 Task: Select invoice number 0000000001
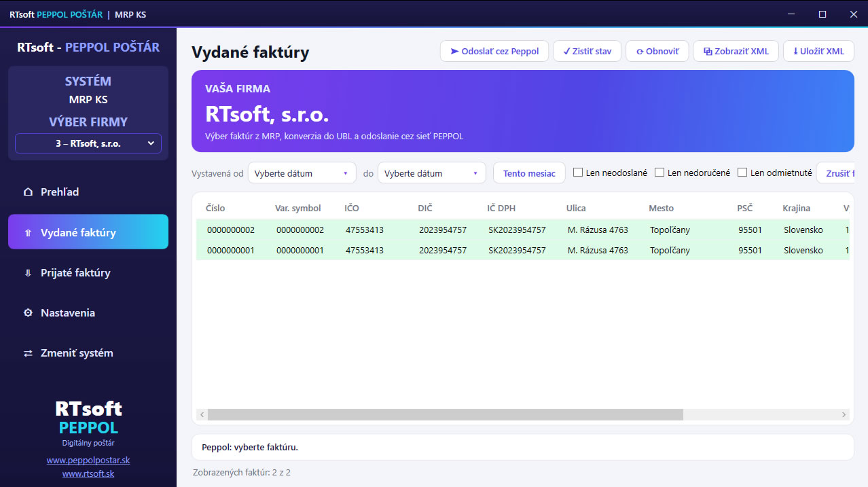click(231, 250)
